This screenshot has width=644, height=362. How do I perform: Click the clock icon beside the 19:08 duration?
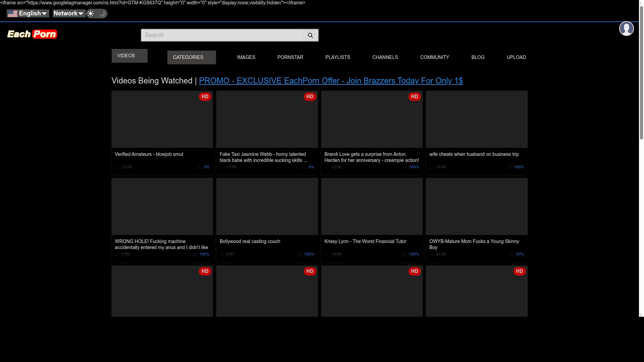coord(326,254)
